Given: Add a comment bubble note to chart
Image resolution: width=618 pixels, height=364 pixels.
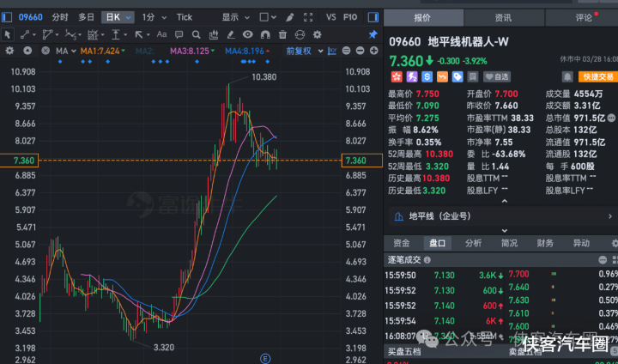Looking at the screenshot, I should [179, 34].
